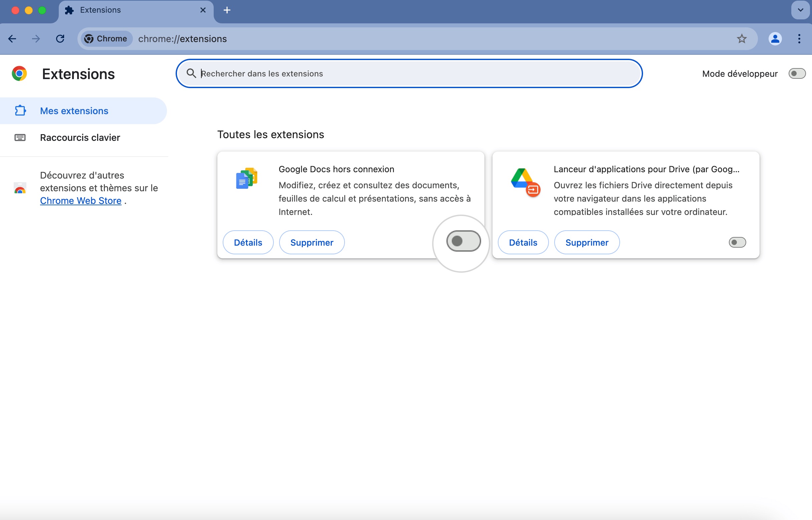Open Détails for Google Docs hors connexion

tap(248, 242)
